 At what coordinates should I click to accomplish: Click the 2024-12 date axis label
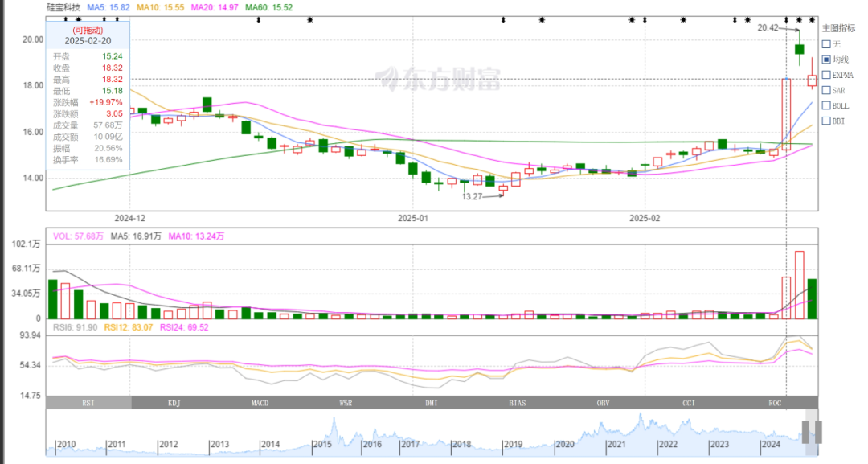(130, 218)
